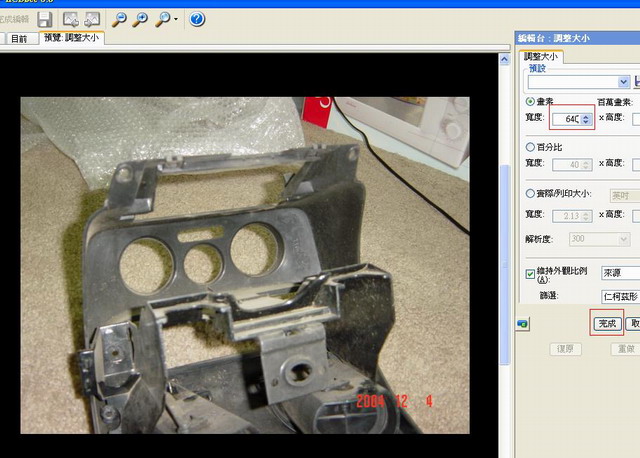640x458 pixels.
Task: Click the zoom out magnifier
Action: [119, 18]
